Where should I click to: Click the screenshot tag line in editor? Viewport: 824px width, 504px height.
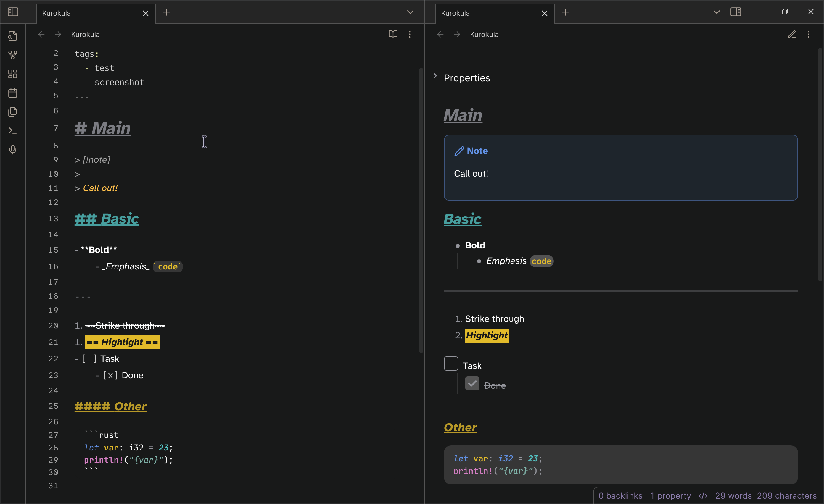[x=115, y=82]
